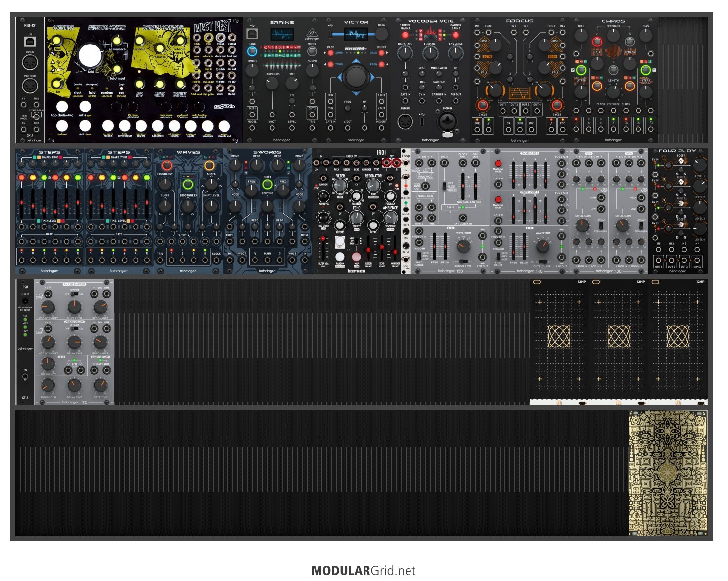Image resolution: width=728 pixels, height=581 pixels.
Task: Click the FILTER cutoff knob on IROI
Action: click(x=339, y=185)
